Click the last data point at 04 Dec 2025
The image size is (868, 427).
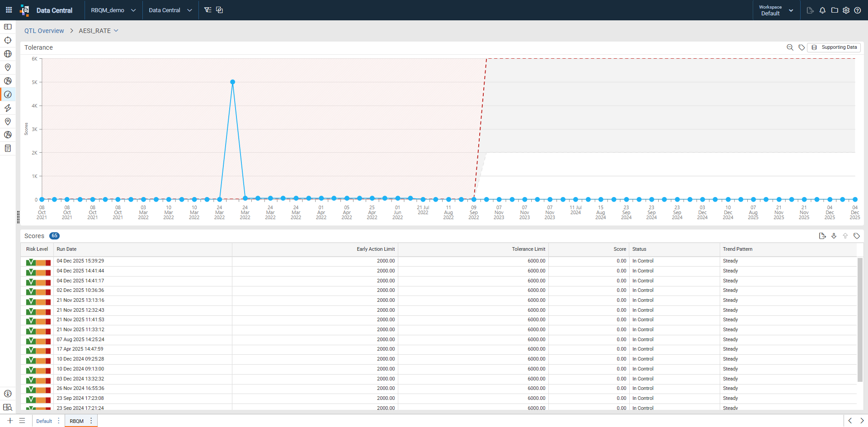pos(855,199)
